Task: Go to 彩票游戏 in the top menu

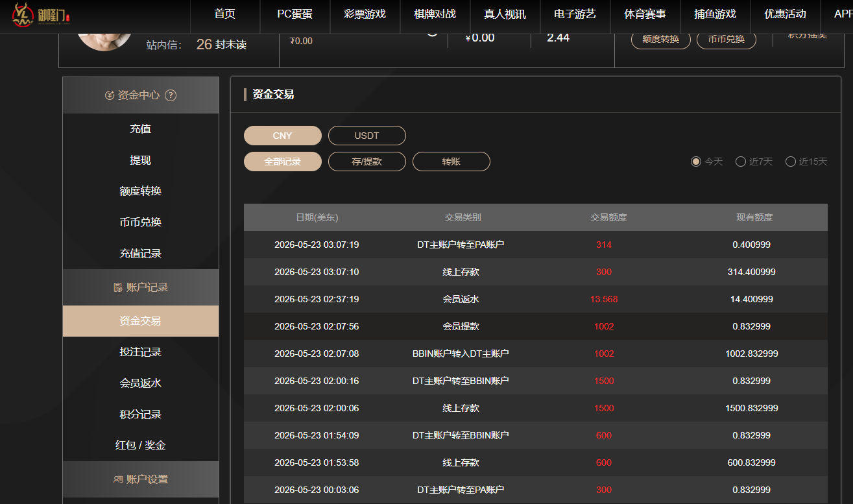Action: point(365,14)
